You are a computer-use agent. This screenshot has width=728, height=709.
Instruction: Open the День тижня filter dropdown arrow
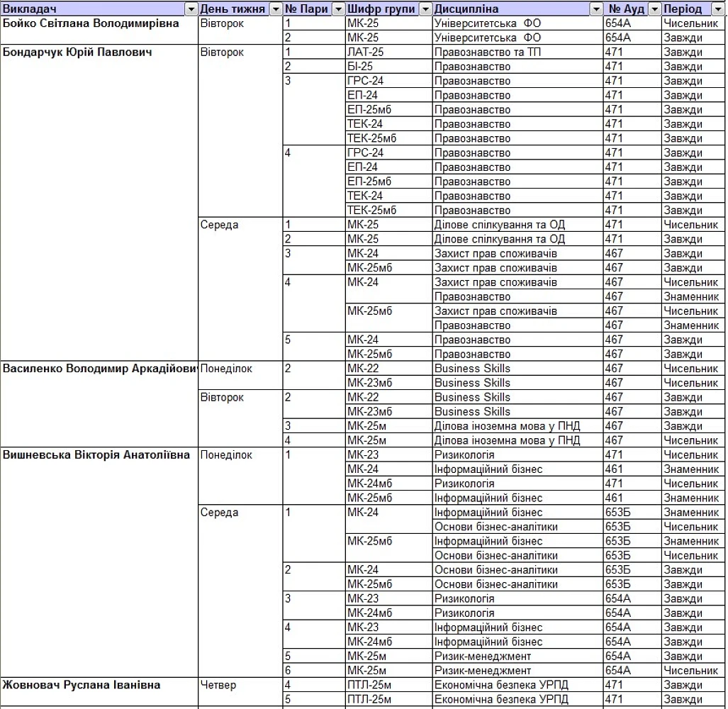click(276, 9)
